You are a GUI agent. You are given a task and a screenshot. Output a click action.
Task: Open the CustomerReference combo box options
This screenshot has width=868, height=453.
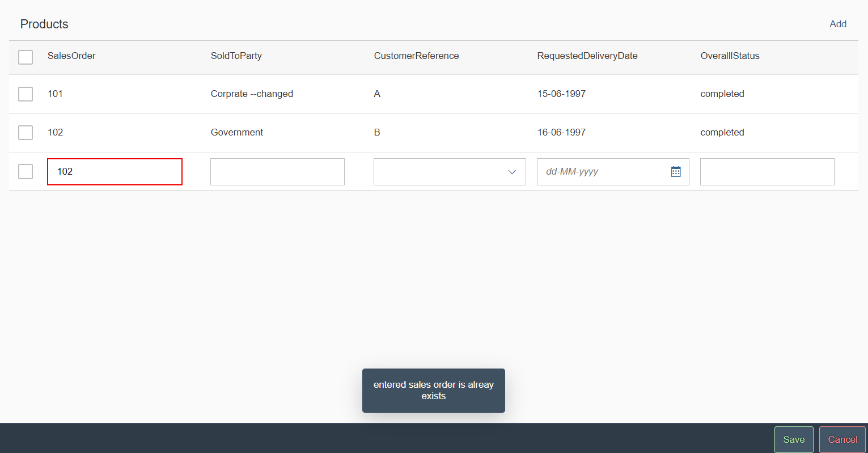point(450,171)
